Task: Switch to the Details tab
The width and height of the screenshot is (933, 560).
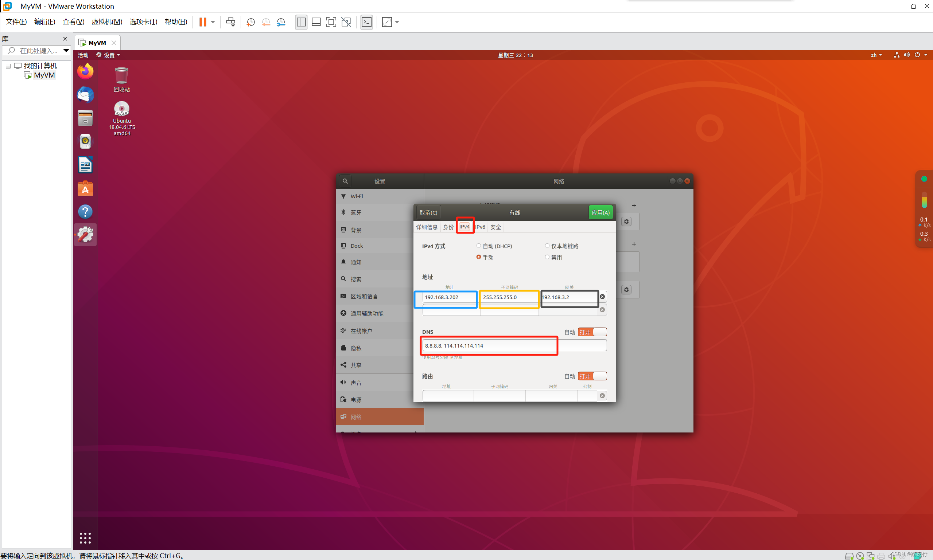Action: click(x=427, y=227)
